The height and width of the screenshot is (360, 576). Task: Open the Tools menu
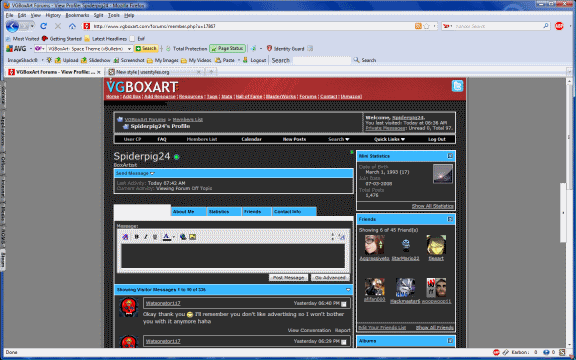(x=114, y=15)
